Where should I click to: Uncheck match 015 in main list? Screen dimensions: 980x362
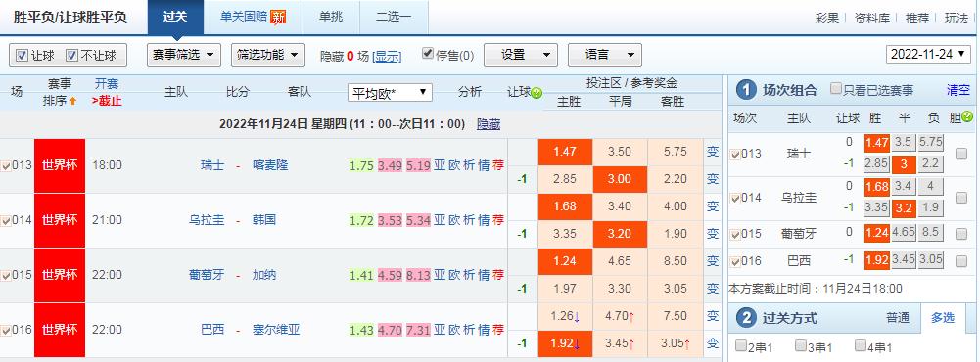click(6, 275)
